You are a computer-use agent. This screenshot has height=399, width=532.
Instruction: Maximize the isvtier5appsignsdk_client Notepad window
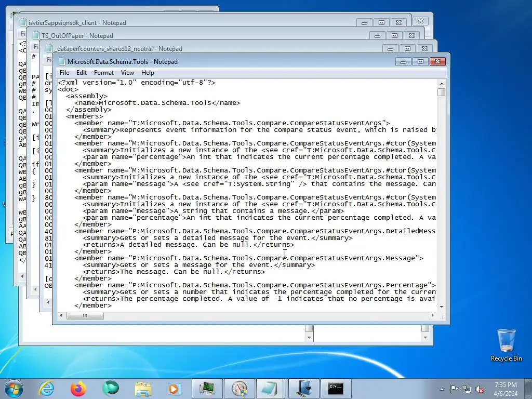[381, 23]
